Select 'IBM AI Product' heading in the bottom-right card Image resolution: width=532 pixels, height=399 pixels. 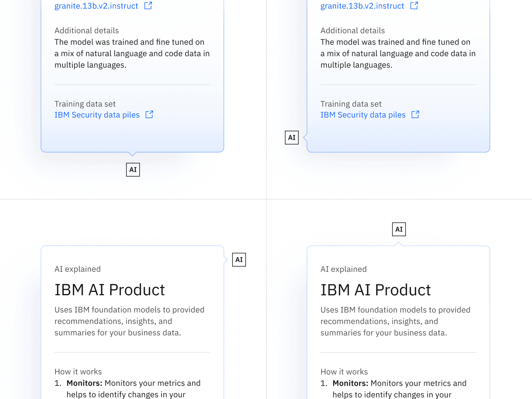pos(376,290)
